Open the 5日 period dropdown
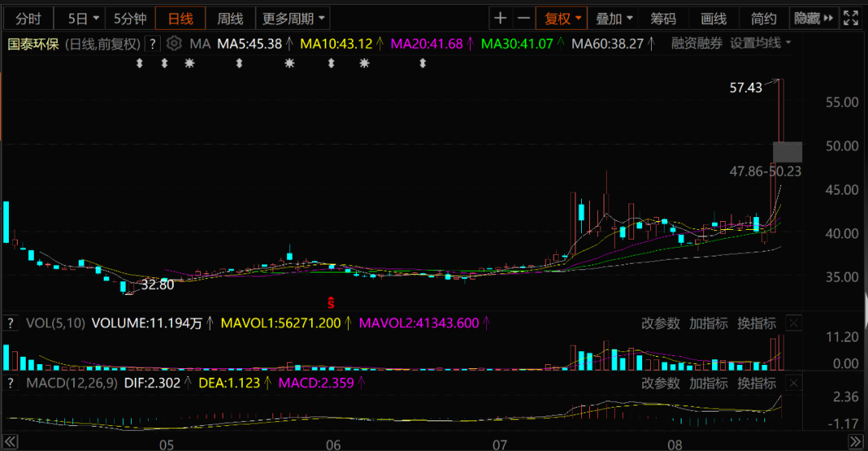 coord(83,18)
